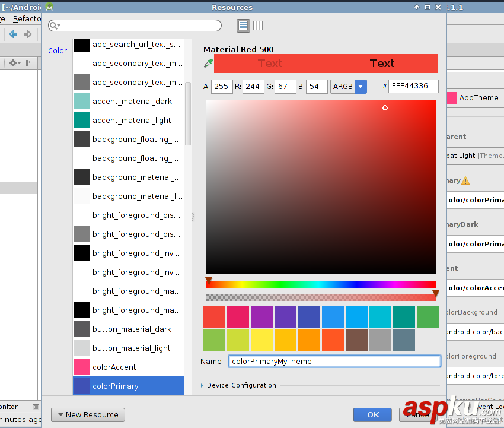Pick the purple Material color swatch
This screenshot has width=504, height=428.
(261, 316)
